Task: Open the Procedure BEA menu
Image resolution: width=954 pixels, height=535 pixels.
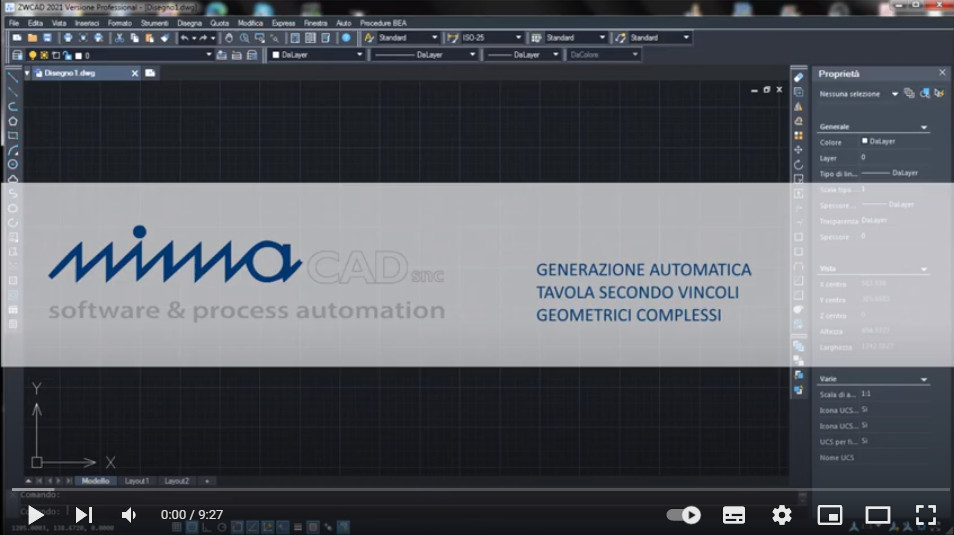Action: [x=383, y=23]
